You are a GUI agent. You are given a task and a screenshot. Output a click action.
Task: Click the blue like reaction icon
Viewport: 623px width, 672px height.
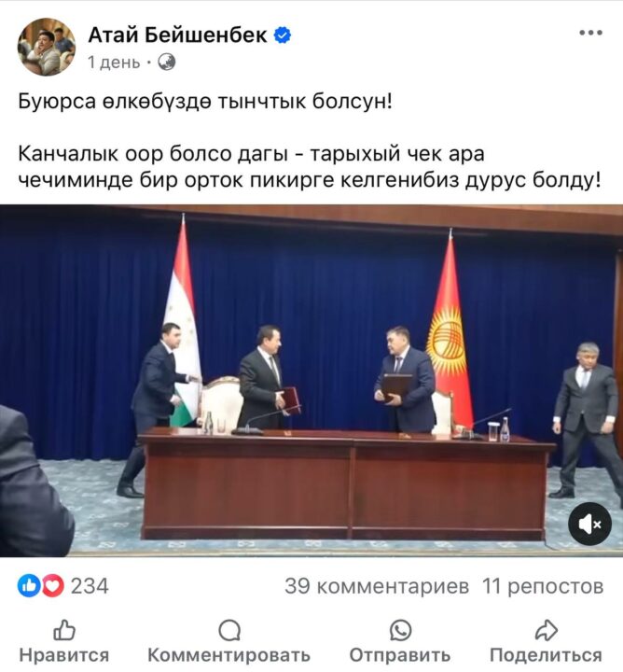tap(29, 586)
